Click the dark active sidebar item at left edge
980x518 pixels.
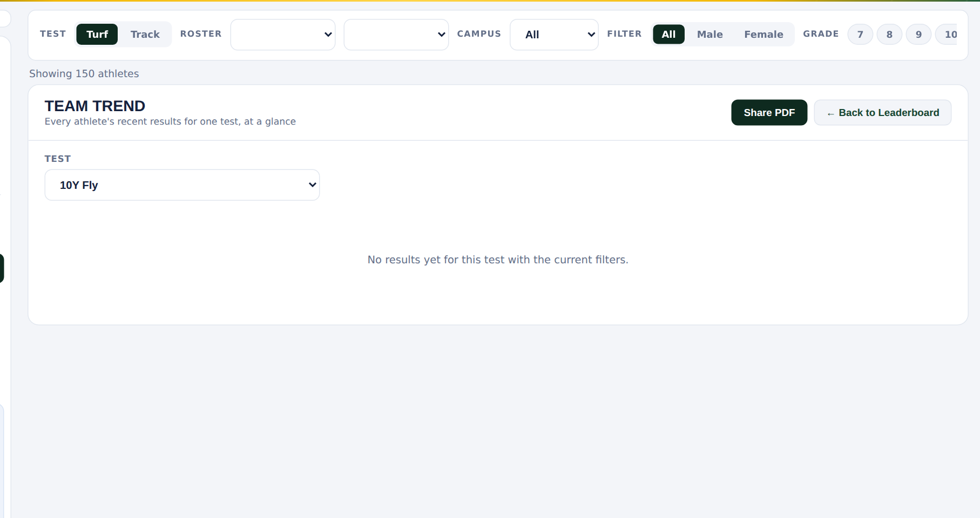click(x=2, y=268)
